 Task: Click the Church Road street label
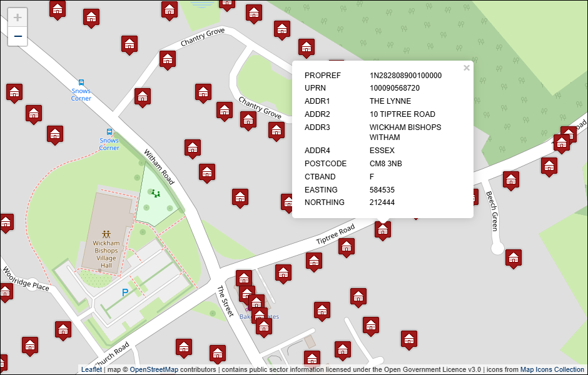[x=112, y=356]
